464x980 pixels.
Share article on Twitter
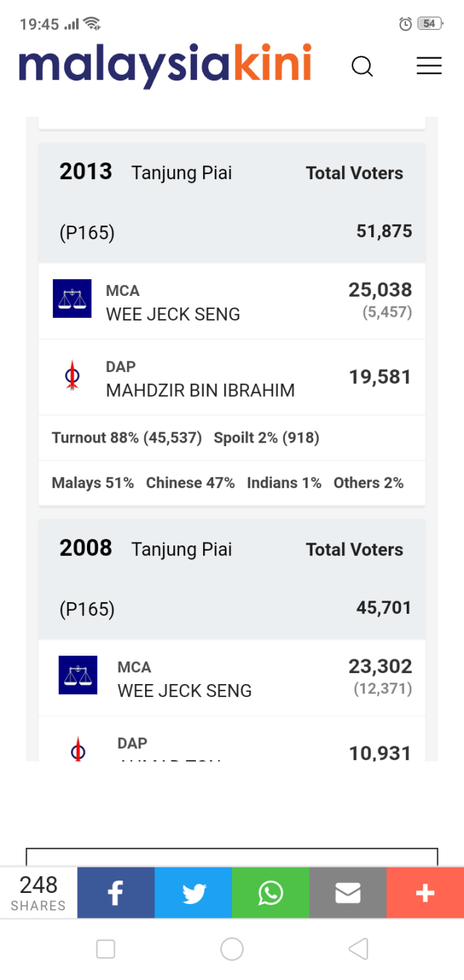pyautogui.click(x=194, y=893)
